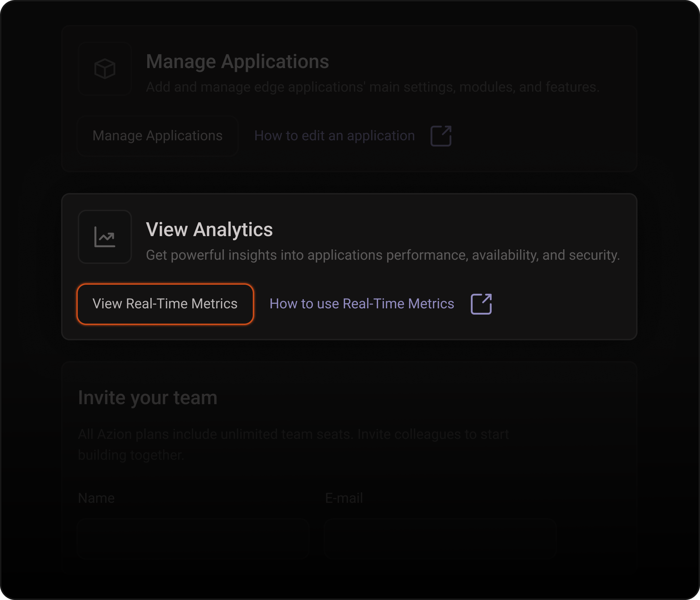Click the analytics description about performance insights
This screenshot has height=600, width=700.
tap(383, 255)
